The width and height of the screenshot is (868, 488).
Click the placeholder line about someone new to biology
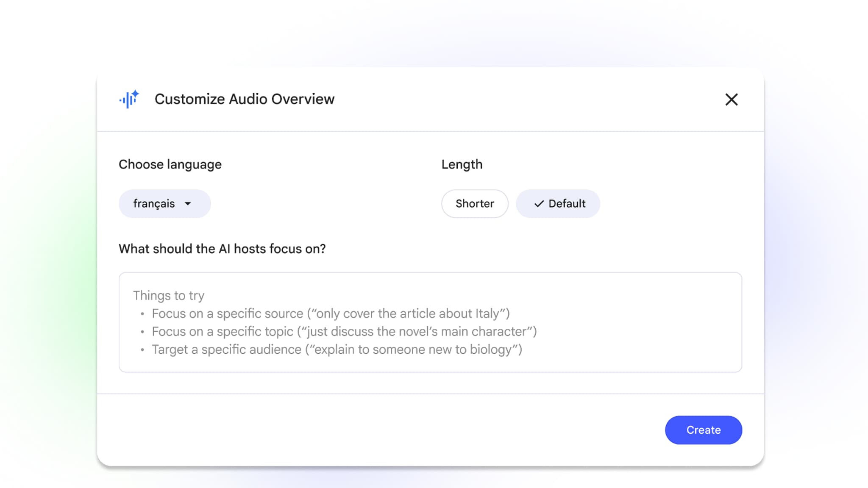point(337,349)
